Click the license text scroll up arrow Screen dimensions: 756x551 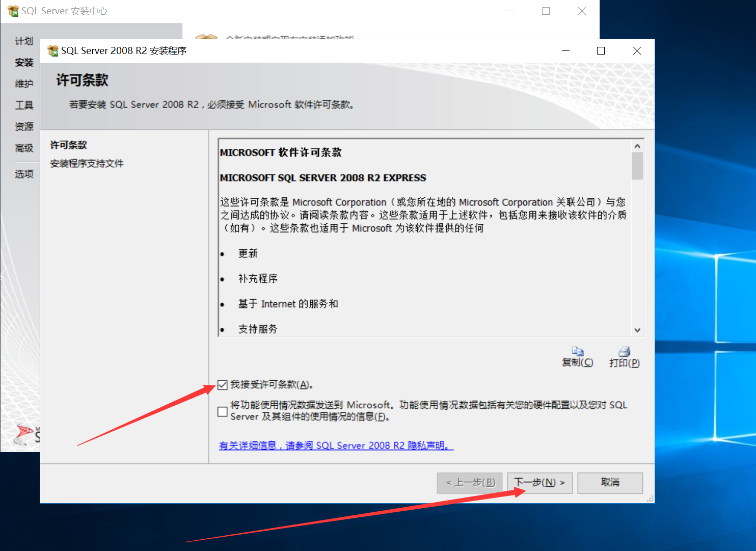pos(637,146)
